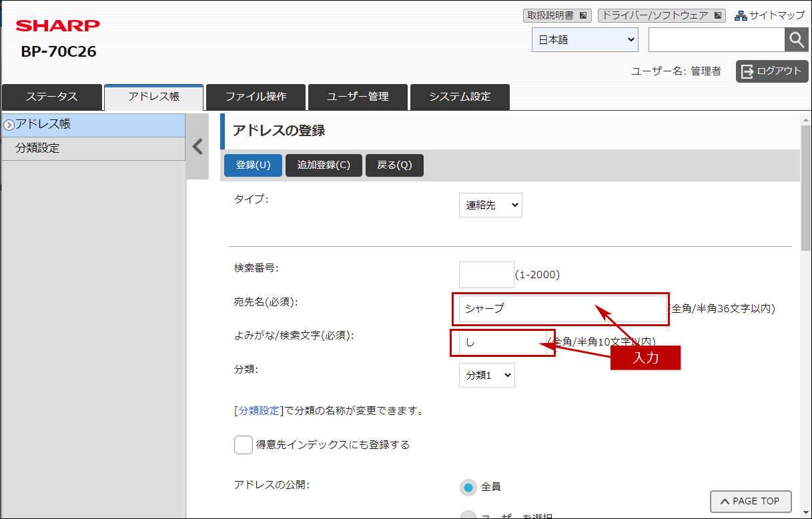Jump back with PAGE TOP button
This screenshot has height=519, width=812.
(x=751, y=501)
